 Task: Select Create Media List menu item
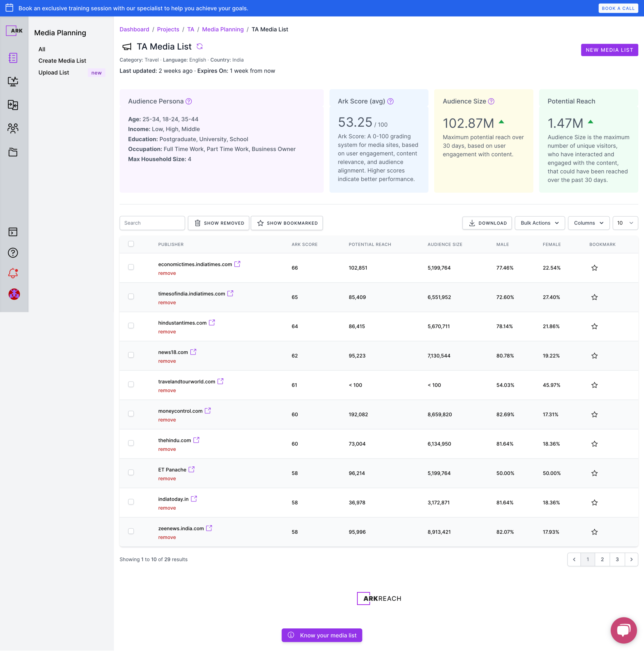click(x=62, y=61)
